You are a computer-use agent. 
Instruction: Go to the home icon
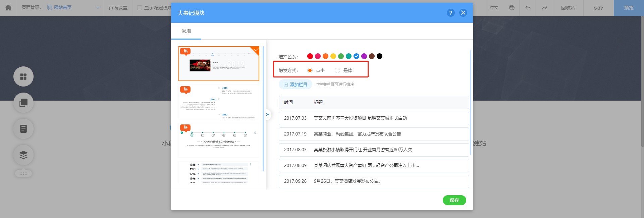pyautogui.click(x=8, y=7)
